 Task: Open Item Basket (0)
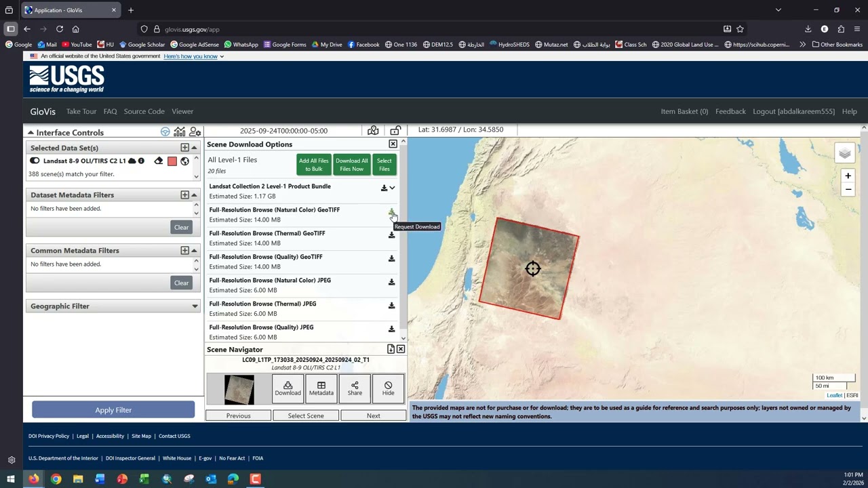coord(684,111)
